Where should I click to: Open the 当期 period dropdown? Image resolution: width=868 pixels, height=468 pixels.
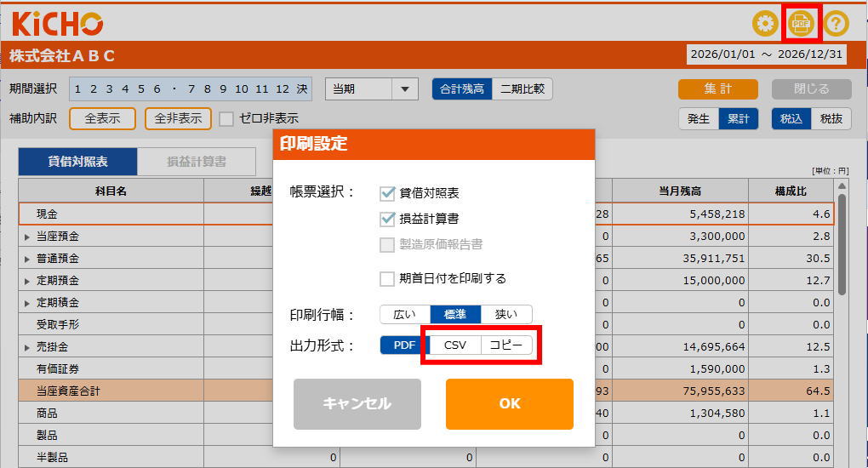point(372,89)
